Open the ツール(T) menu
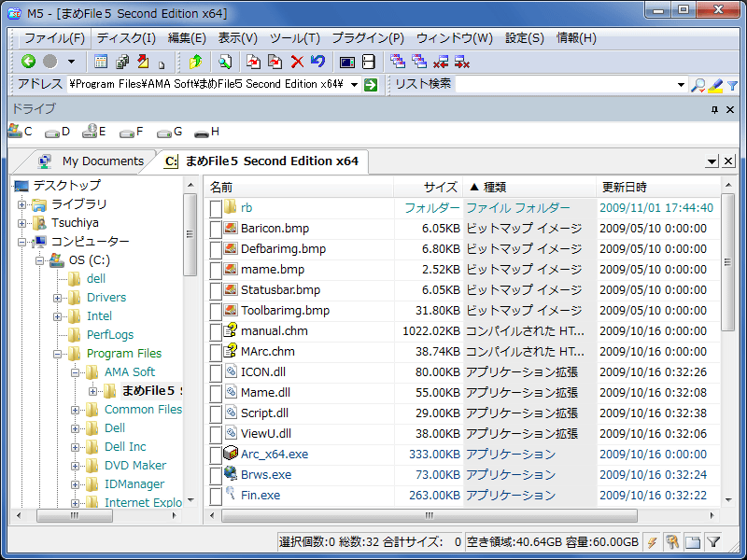This screenshot has width=747, height=560. coord(294,38)
